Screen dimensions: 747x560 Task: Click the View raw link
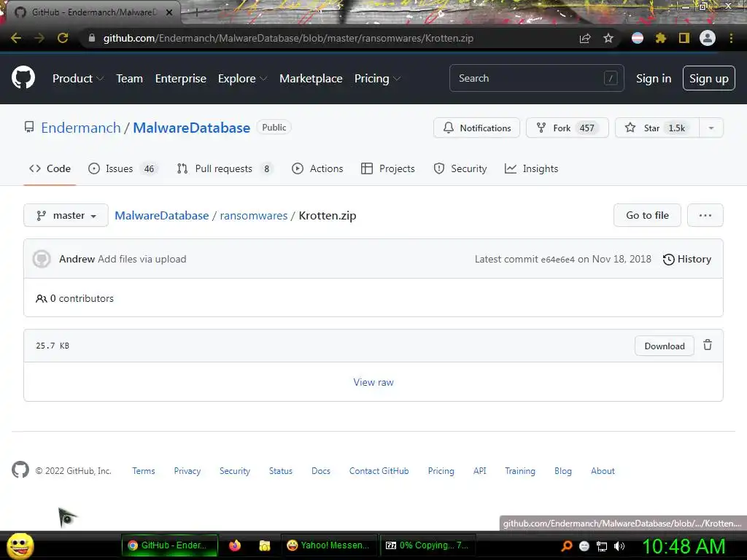pyautogui.click(x=373, y=382)
